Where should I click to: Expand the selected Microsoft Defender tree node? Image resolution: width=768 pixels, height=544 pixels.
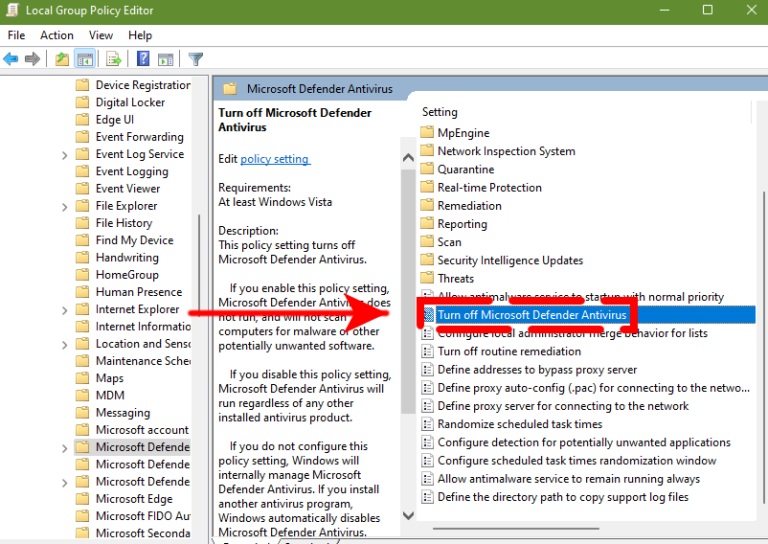coord(65,449)
